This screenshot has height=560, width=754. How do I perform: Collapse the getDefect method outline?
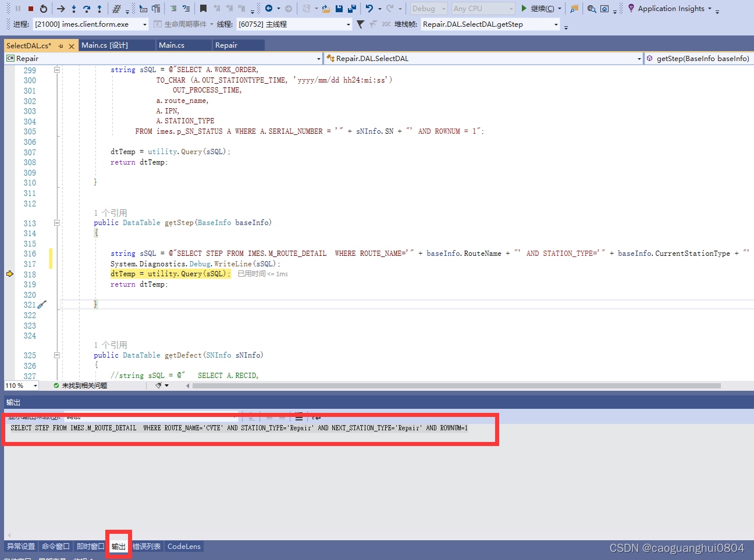coord(57,355)
